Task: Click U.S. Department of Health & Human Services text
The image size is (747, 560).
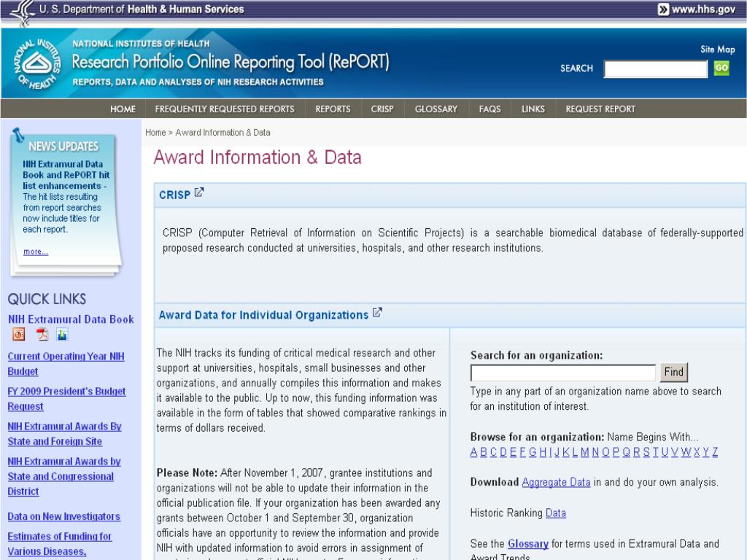Action: [142, 9]
